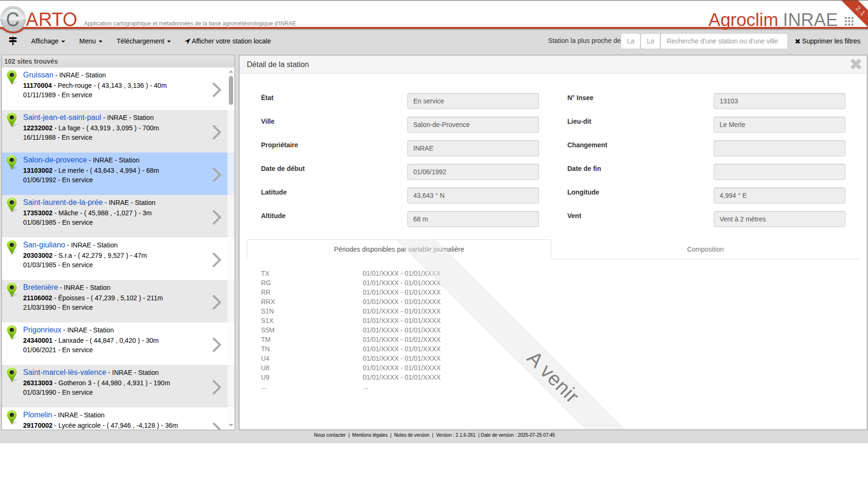868x500 pixels.
Task: Expand the Affichage dropdown menu
Action: (48, 41)
